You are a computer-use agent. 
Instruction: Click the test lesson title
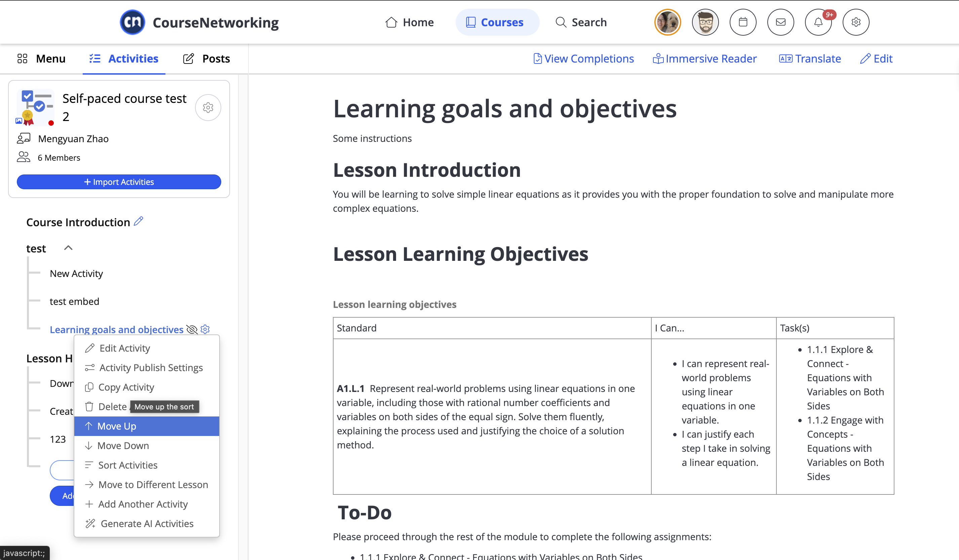pos(36,248)
